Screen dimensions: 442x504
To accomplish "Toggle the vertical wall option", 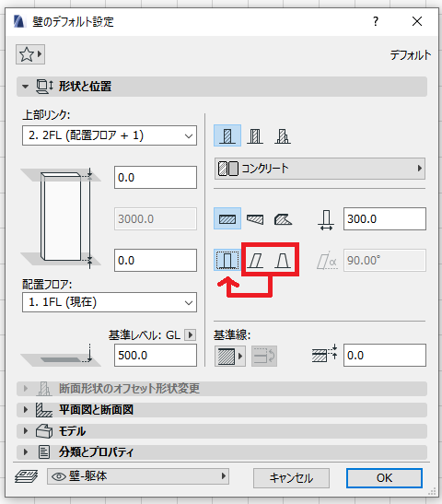I will tap(227, 260).
